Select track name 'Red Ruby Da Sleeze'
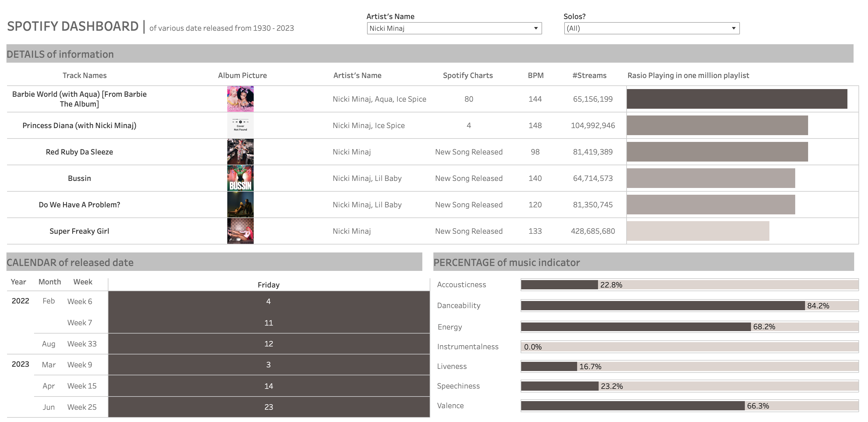 pos(79,152)
